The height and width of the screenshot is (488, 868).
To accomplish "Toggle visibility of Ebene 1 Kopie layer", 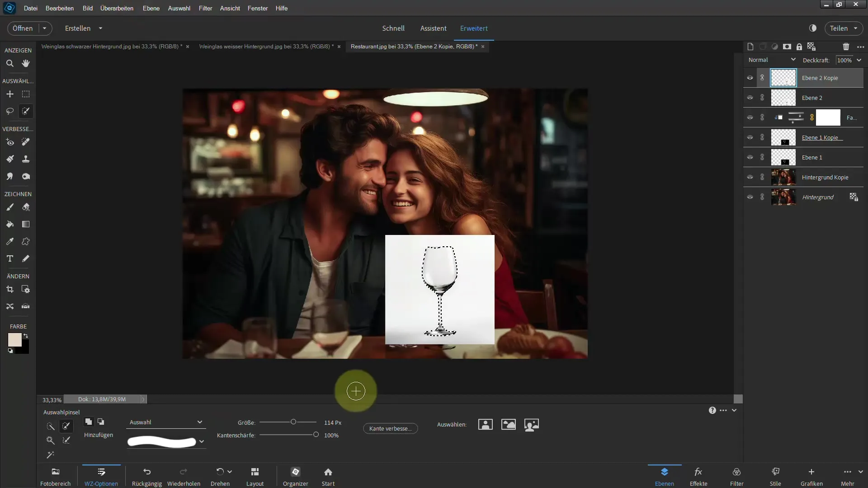I will (750, 137).
